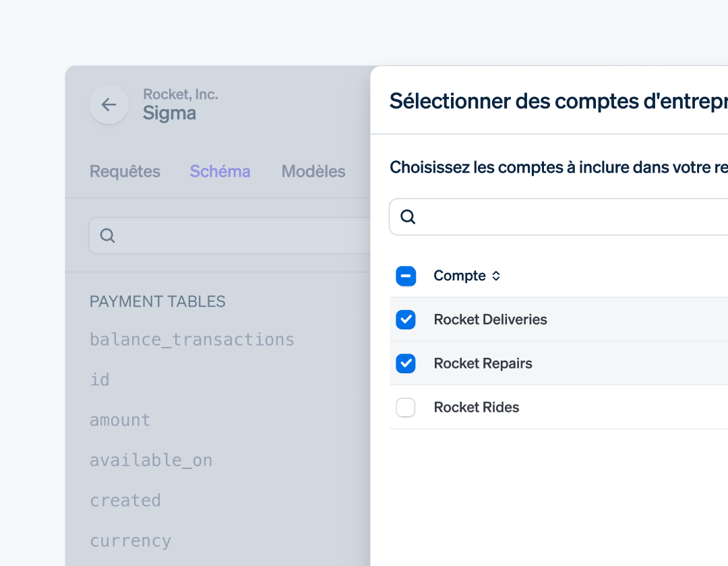Click the back arrow button beside Sigma
The image size is (728, 566).
tap(109, 104)
